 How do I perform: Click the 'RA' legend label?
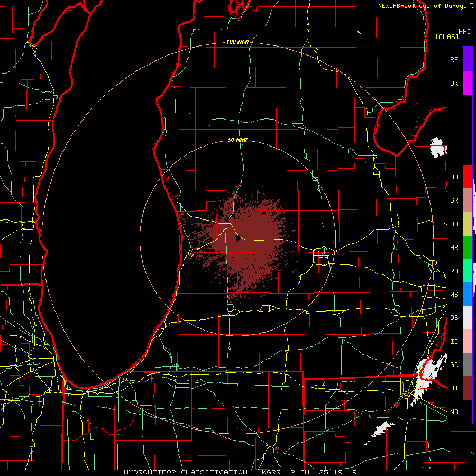[x=454, y=271]
